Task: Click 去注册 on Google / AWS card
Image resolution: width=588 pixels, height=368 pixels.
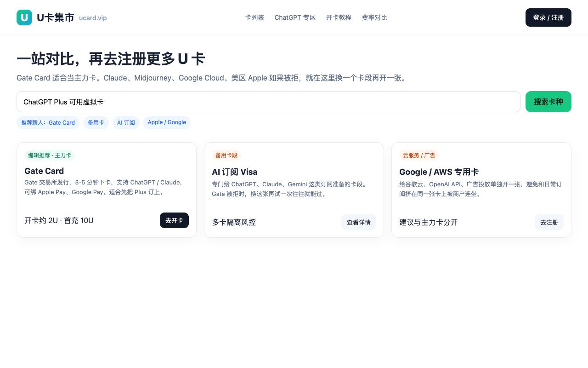Action: pyautogui.click(x=549, y=222)
